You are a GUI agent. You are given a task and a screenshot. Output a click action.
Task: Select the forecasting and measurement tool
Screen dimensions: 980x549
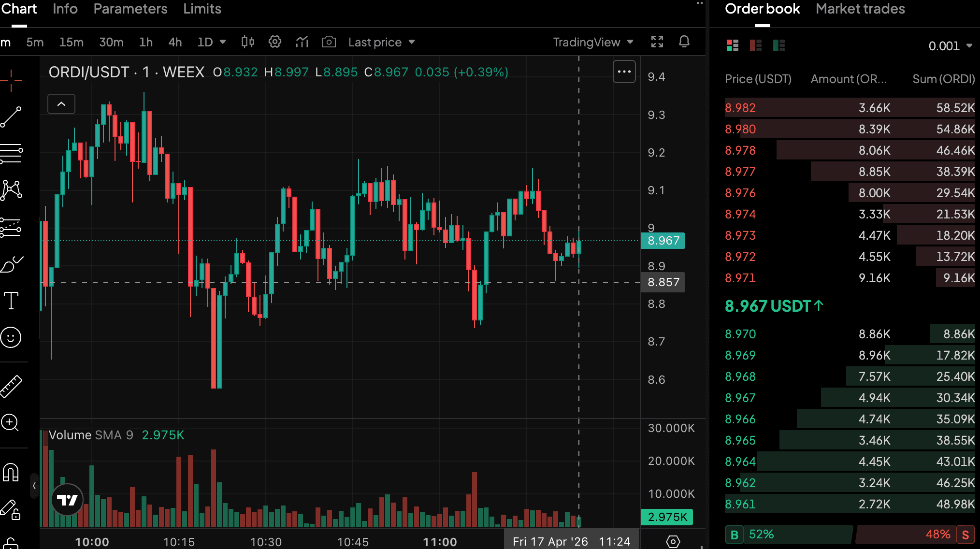pos(11,227)
